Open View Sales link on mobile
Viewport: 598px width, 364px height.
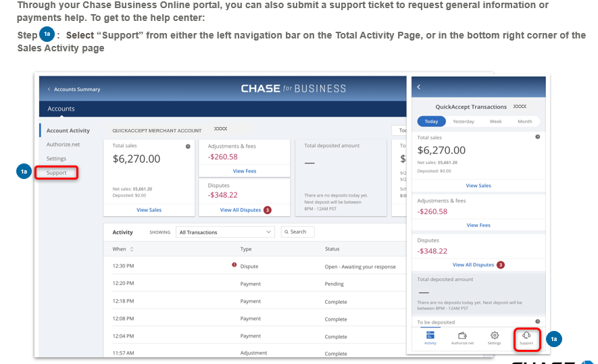478,186
